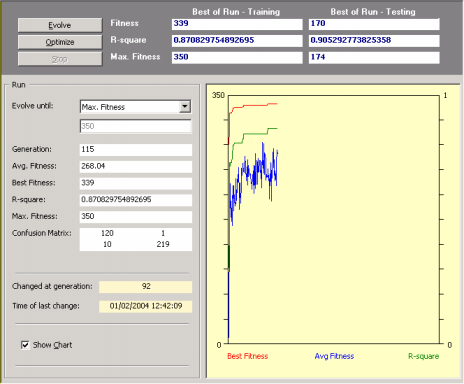Click the Run panel Max. Fitness field 350
464x384 pixels.
tap(136, 216)
